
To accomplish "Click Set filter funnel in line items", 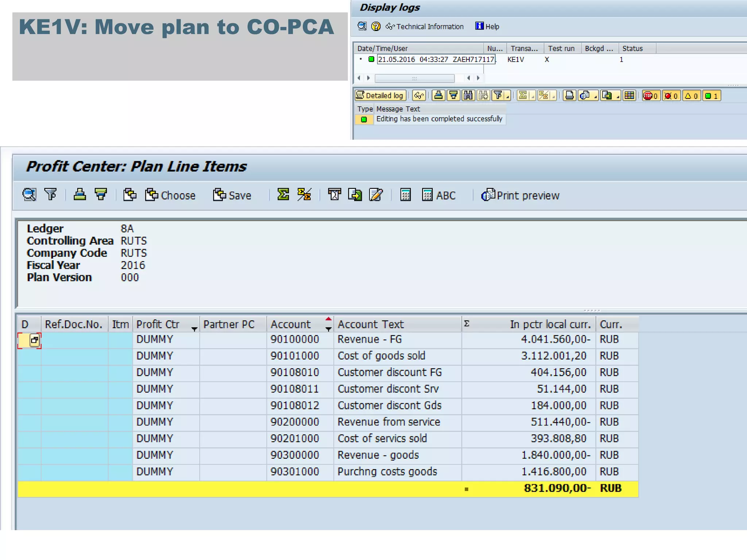I will 50,195.
